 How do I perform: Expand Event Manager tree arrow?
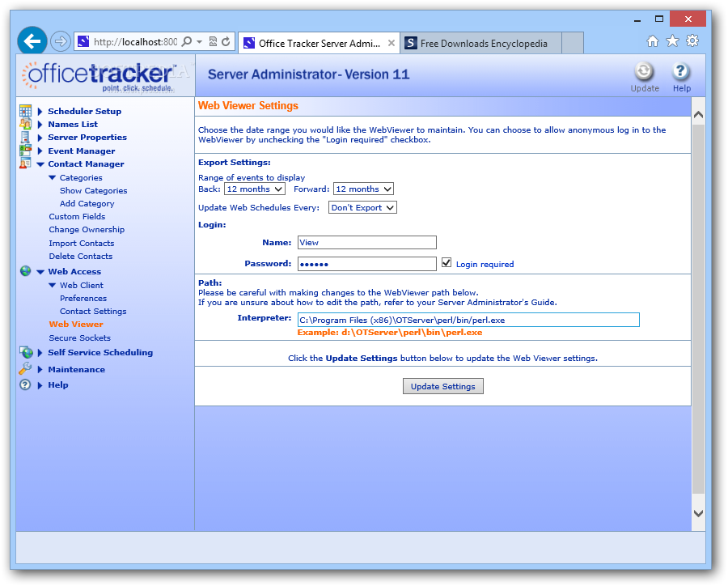(x=40, y=151)
